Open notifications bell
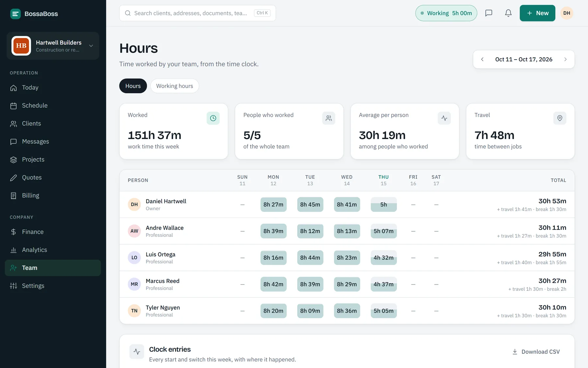This screenshot has height=368, width=588. coord(508,13)
